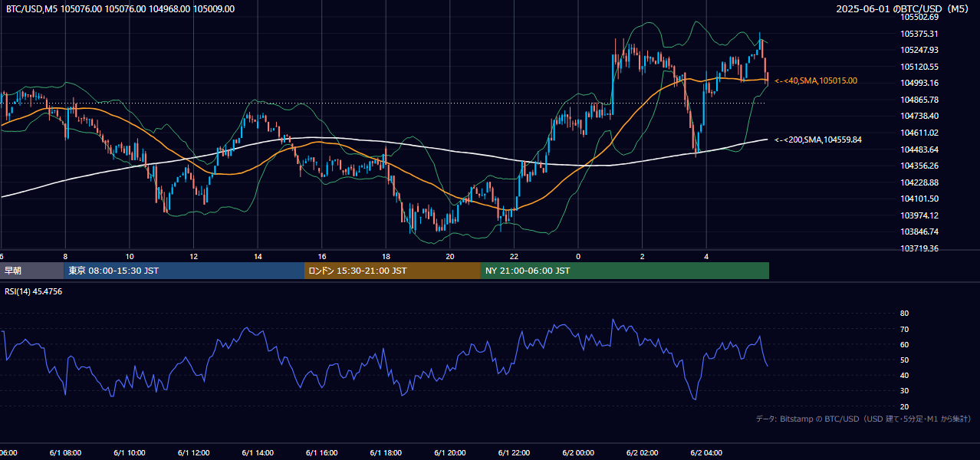Click hour label 16 under the price chart
The image size is (980, 460).
pyautogui.click(x=322, y=257)
